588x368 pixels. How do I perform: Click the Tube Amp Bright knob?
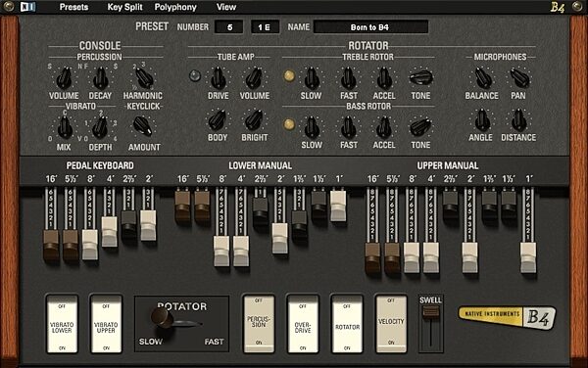coord(254,120)
